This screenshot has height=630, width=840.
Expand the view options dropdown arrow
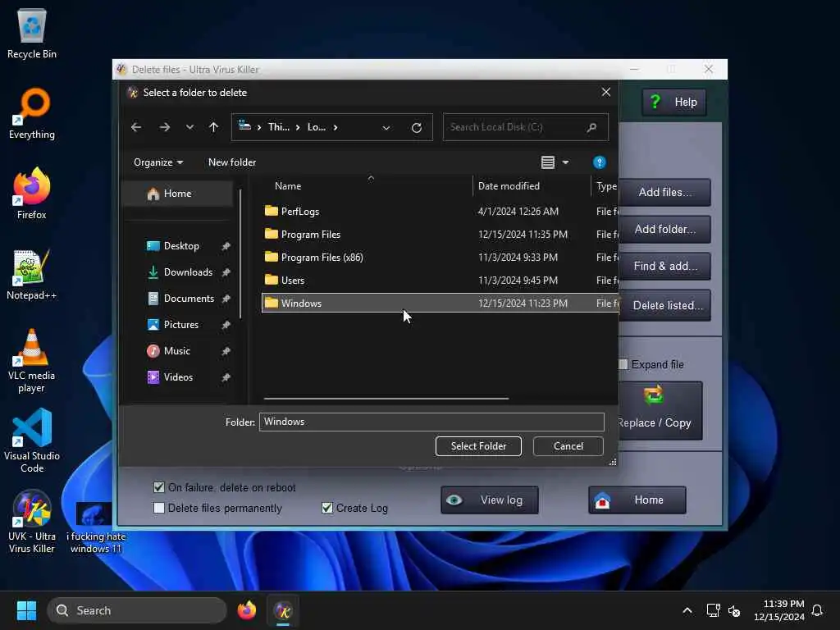pos(566,162)
